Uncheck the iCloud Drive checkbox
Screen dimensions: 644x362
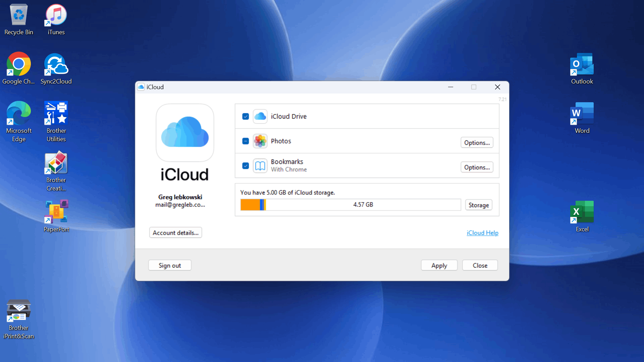click(246, 116)
